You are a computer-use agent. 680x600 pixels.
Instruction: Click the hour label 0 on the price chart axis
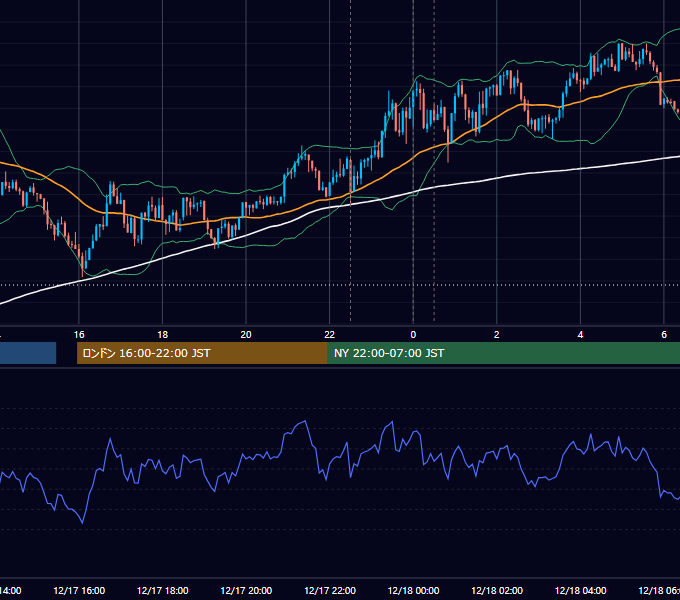pyautogui.click(x=413, y=334)
